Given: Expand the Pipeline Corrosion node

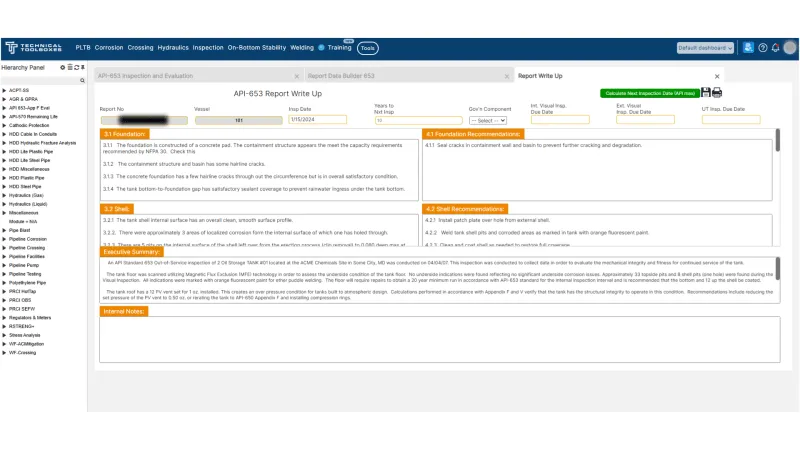Looking at the screenshot, I should click(x=4, y=239).
